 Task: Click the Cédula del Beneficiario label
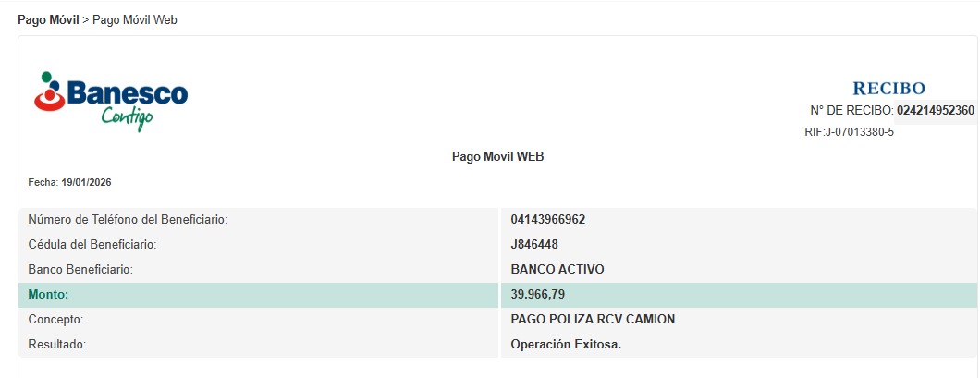pos(92,245)
